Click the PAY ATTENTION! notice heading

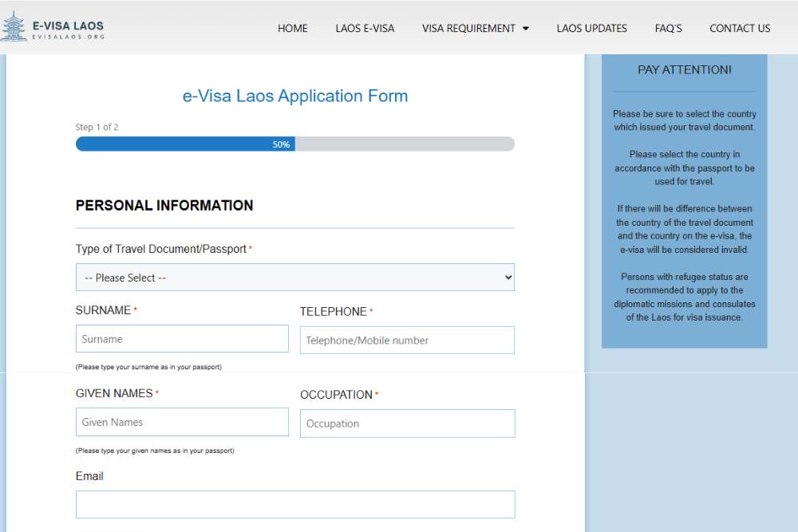click(x=684, y=70)
